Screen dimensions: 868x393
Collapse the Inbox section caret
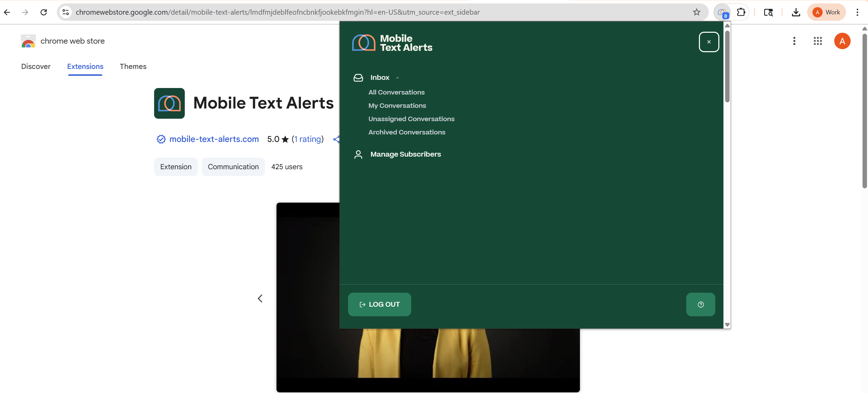[398, 78]
